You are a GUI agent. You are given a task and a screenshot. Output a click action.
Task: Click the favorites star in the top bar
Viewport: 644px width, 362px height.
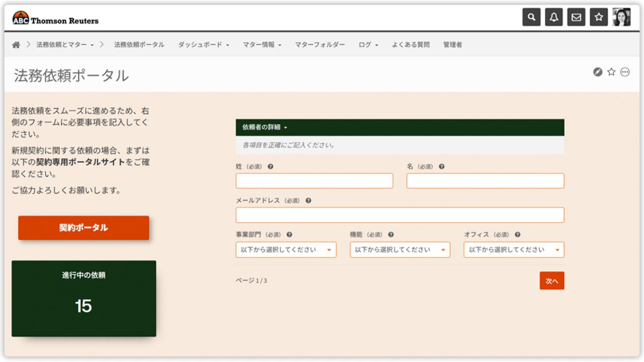click(598, 17)
